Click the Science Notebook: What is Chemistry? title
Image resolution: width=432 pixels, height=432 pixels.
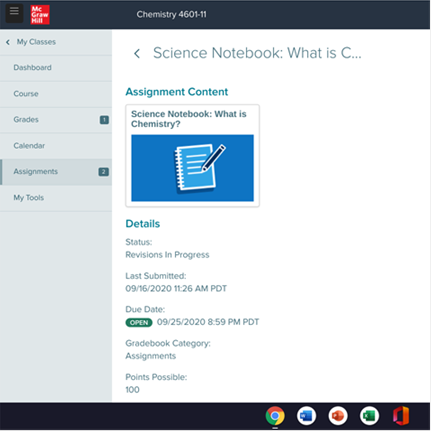tap(189, 119)
